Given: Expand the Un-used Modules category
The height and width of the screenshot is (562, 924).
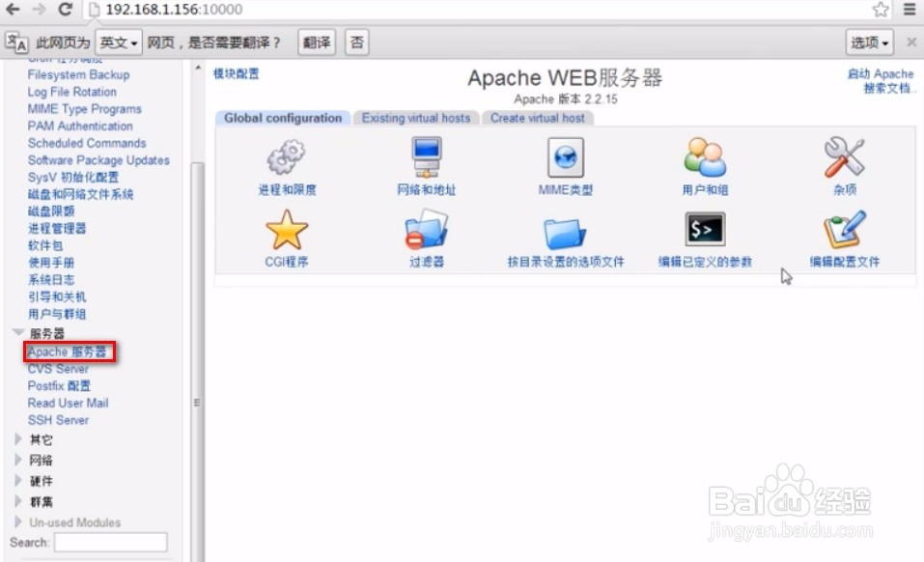Looking at the screenshot, I should point(18,522).
